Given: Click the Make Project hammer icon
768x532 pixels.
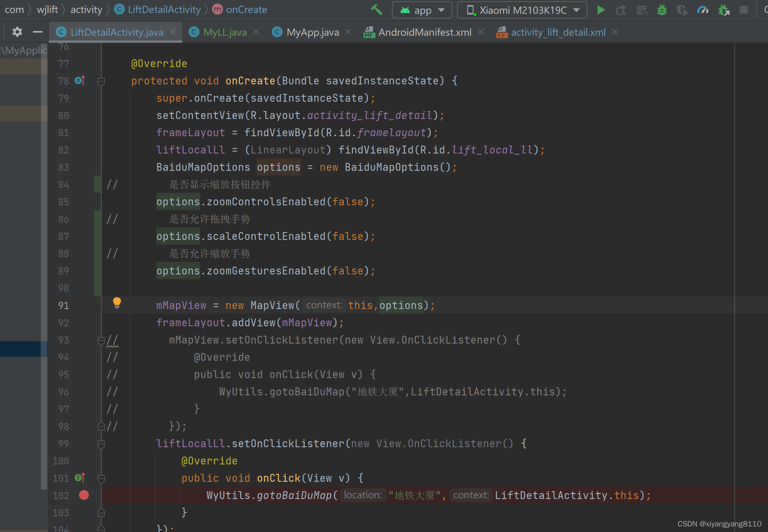Looking at the screenshot, I should pos(377,10).
